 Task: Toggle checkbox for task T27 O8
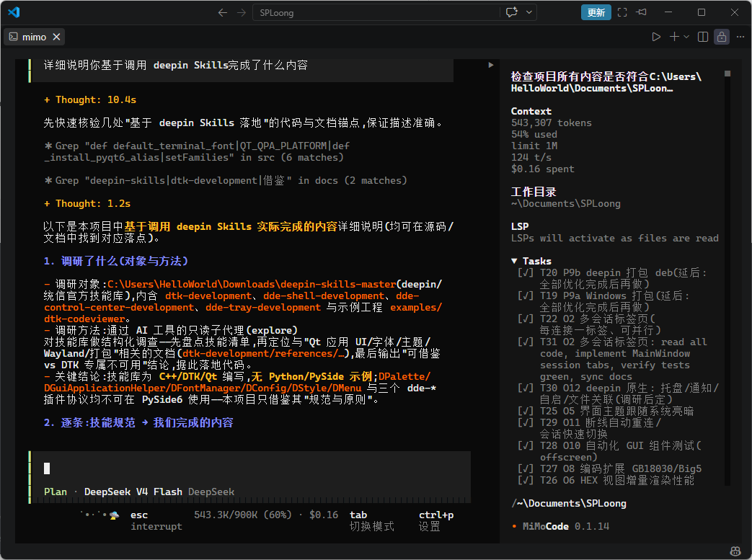point(525,468)
